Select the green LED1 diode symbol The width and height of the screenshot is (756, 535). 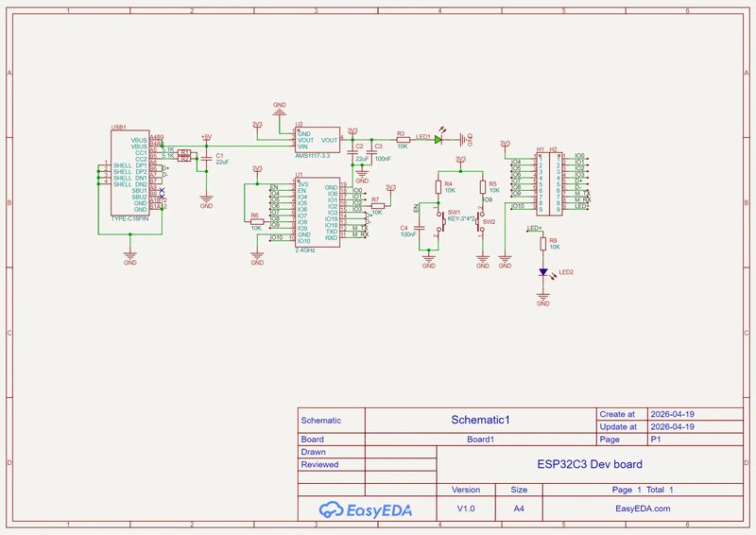(438, 140)
